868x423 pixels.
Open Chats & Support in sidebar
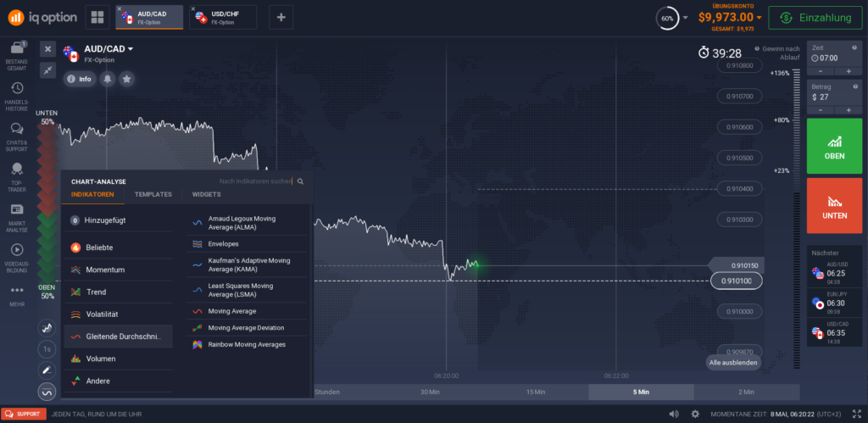(17, 137)
